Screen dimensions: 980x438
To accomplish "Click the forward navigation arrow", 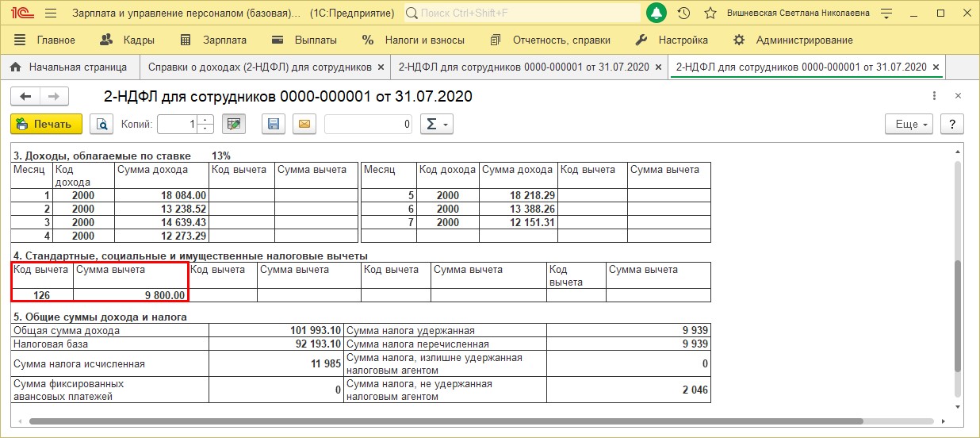I will click(54, 97).
